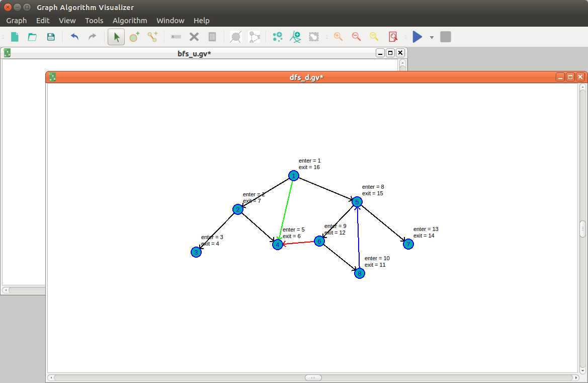The width and height of the screenshot is (588, 383).
Task: Save the current graph
Action: tap(51, 37)
